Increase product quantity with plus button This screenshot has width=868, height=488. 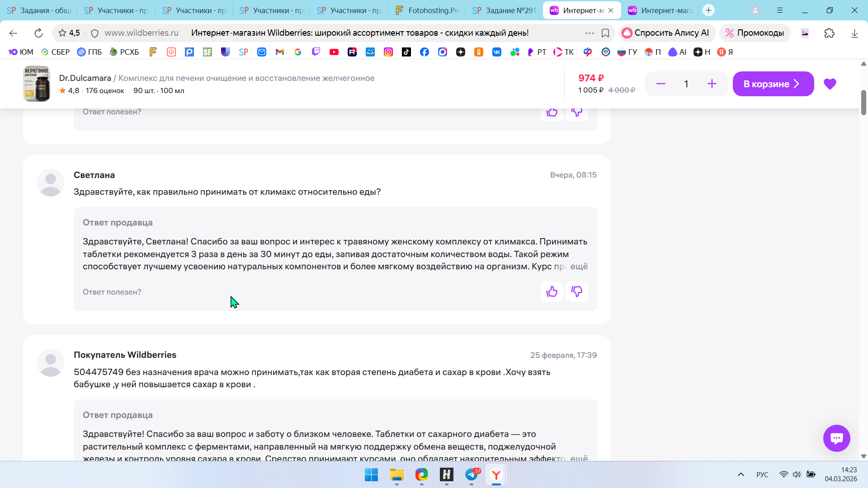pyautogui.click(x=712, y=84)
